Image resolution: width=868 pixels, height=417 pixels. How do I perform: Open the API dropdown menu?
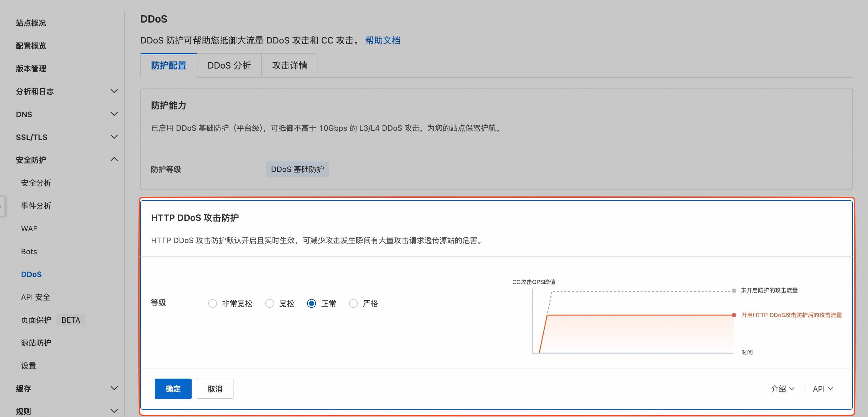click(823, 389)
